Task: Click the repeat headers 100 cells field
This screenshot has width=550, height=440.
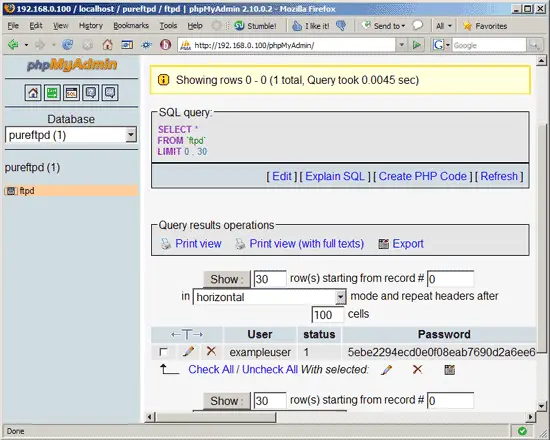Action: tap(328, 315)
